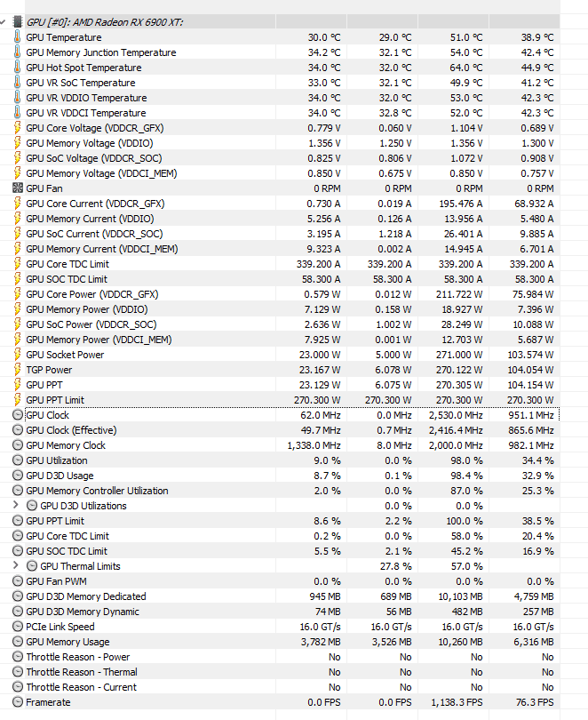
Task: Click the 10,260 MB memory usage maximum
Action: (460, 642)
